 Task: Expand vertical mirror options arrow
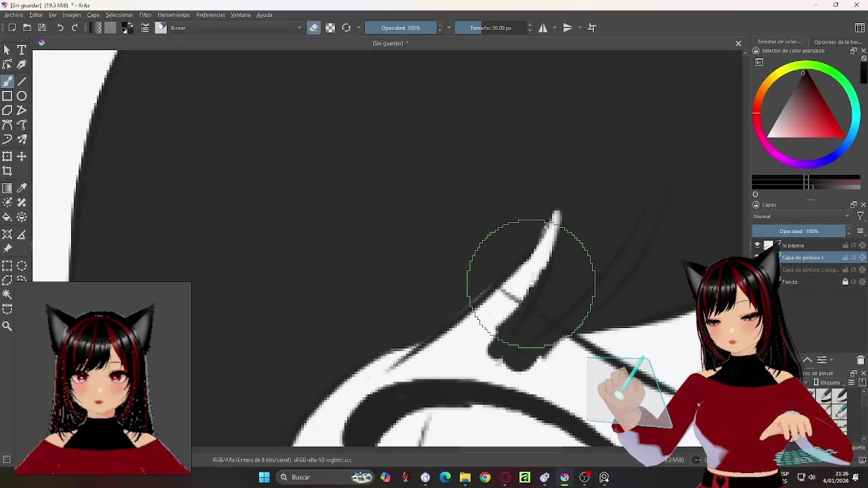(x=580, y=28)
